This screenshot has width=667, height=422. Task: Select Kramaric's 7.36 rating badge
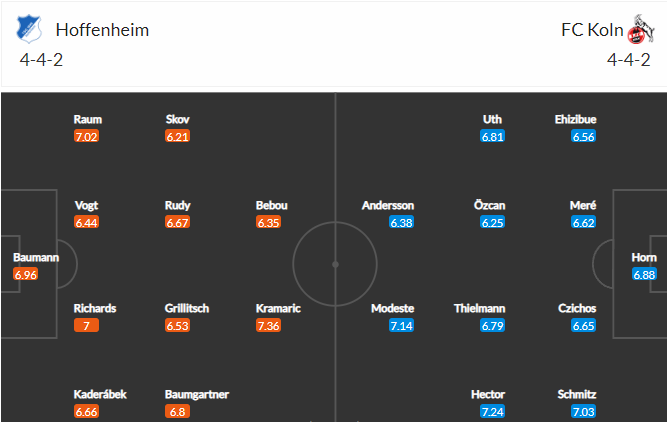click(268, 326)
